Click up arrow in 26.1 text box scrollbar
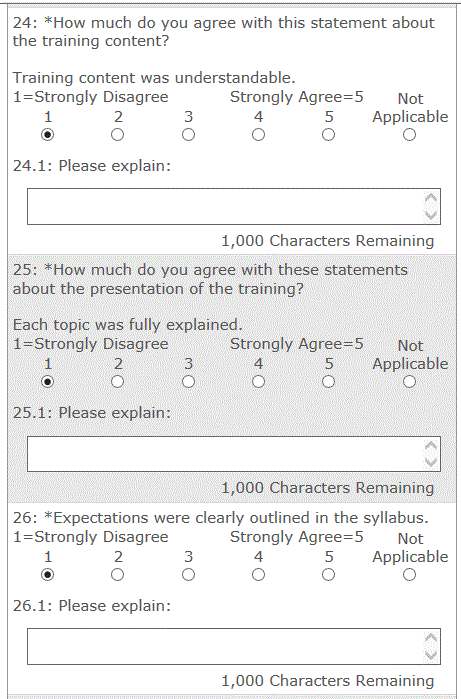 [431, 638]
